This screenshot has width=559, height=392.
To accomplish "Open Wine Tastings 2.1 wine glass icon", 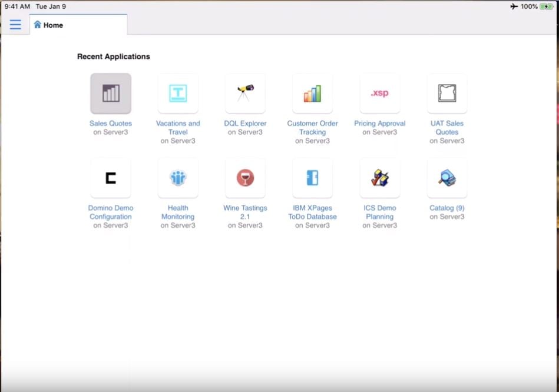I will coord(245,178).
